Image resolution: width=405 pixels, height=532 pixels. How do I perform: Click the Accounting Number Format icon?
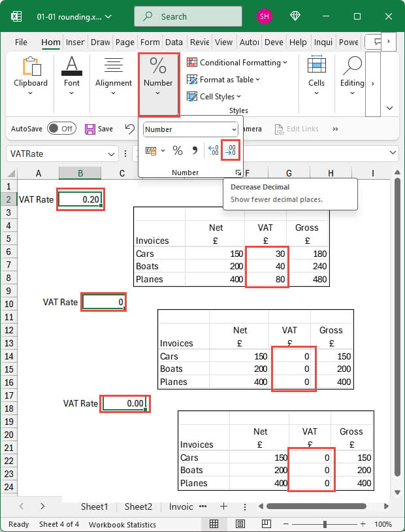[x=151, y=151]
